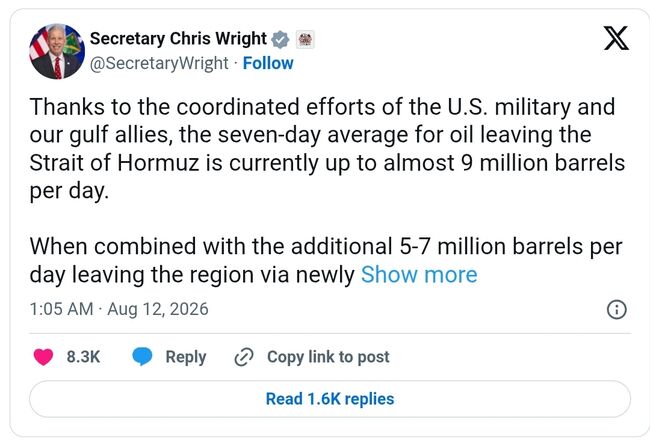Click the paragraph starting 'When combined with'
The height and width of the screenshot is (440, 650).
tap(326, 260)
